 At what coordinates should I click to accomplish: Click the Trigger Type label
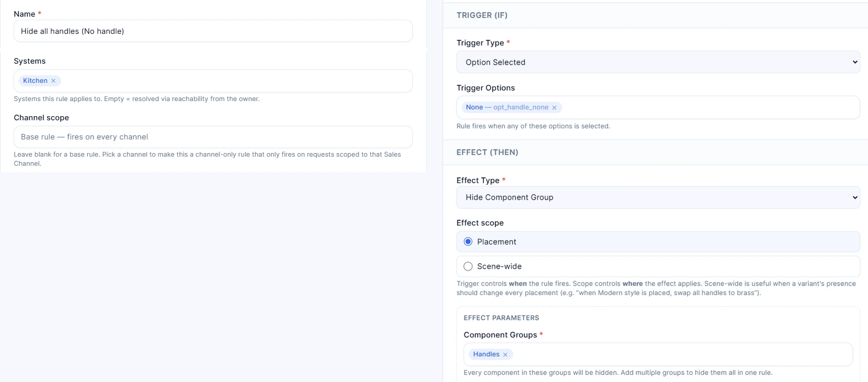point(480,43)
